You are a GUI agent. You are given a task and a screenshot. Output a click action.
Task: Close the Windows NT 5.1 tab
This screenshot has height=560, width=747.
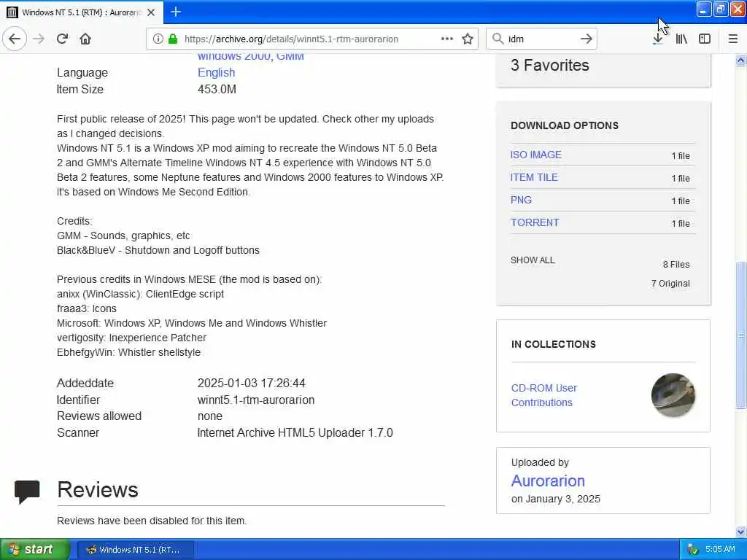[x=151, y=12]
